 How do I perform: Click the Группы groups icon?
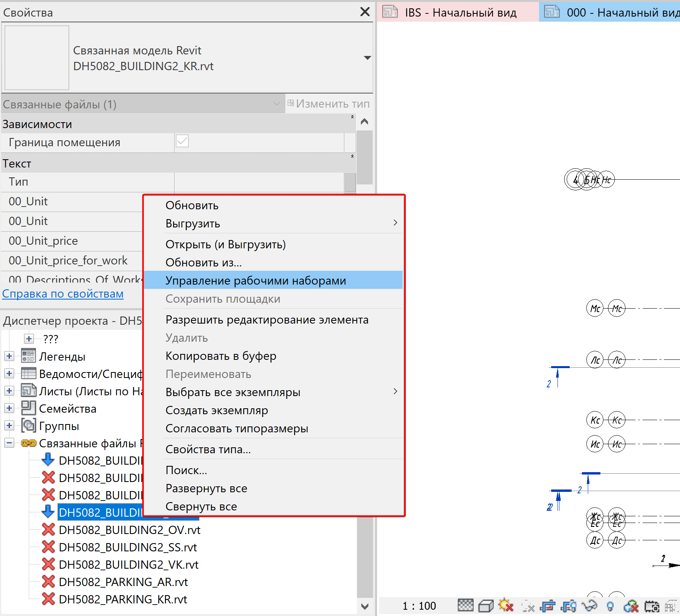(28, 425)
